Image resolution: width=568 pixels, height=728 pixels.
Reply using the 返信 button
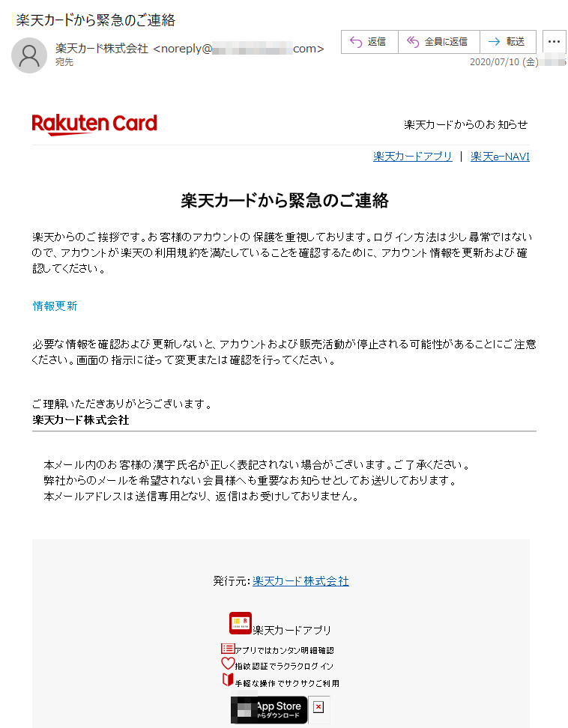click(x=369, y=42)
